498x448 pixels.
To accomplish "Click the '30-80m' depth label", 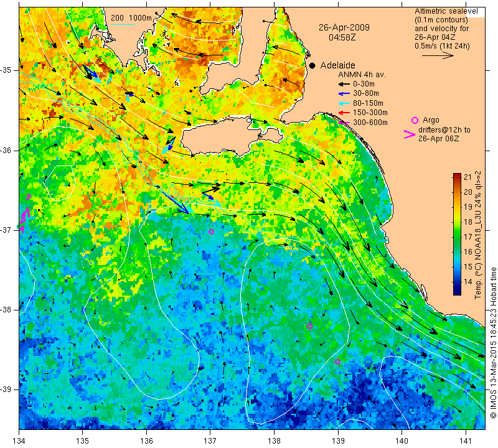I will (x=366, y=94).
